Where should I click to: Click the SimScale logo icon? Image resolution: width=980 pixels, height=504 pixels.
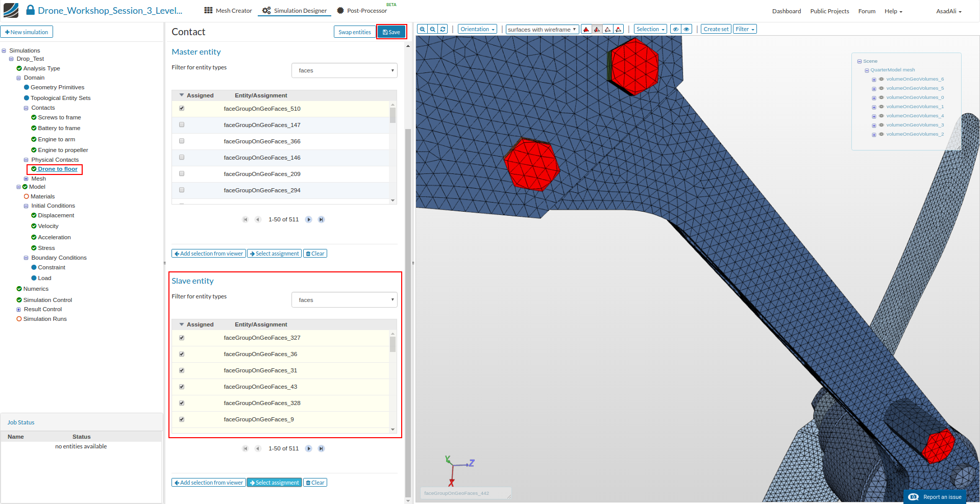click(11, 10)
